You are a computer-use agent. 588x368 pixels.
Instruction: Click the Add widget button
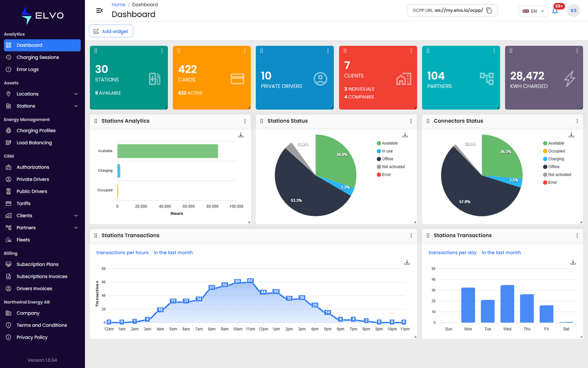click(x=111, y=31)
